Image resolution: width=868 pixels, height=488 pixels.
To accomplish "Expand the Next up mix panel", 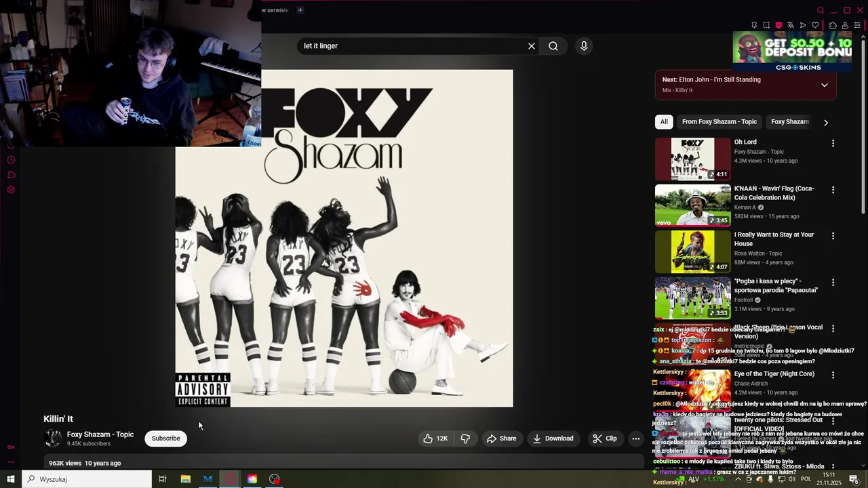I will 825,85.
